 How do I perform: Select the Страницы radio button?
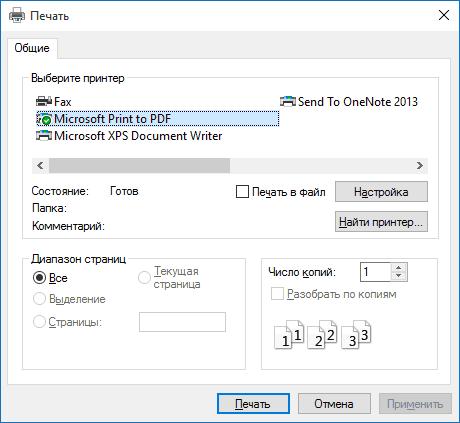[x=39, y=322]
